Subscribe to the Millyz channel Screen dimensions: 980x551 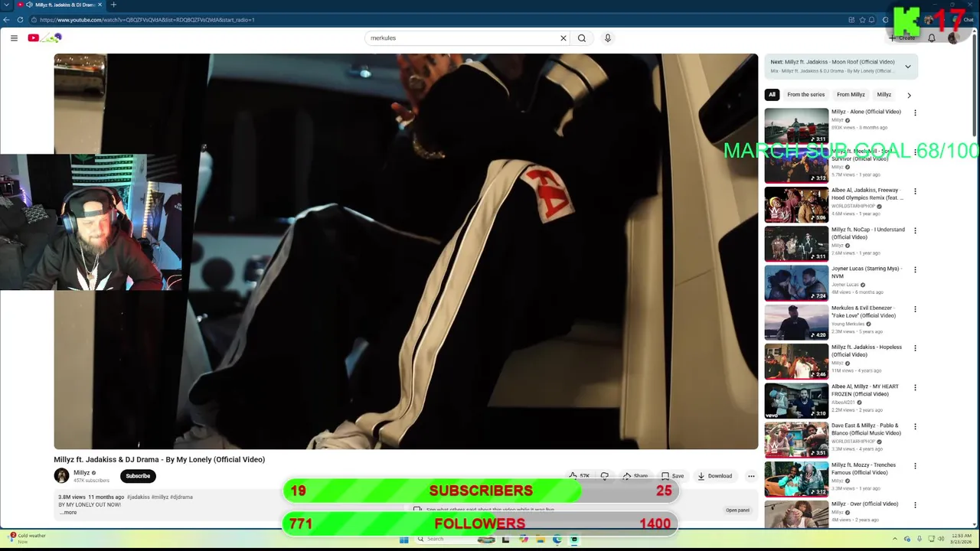(138, 476)
